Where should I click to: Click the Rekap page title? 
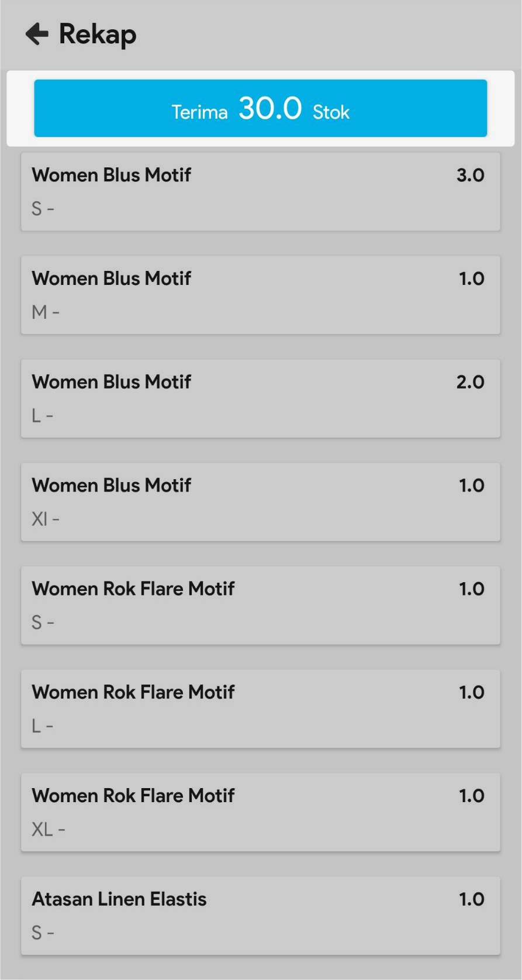click(x=98, y=34)
